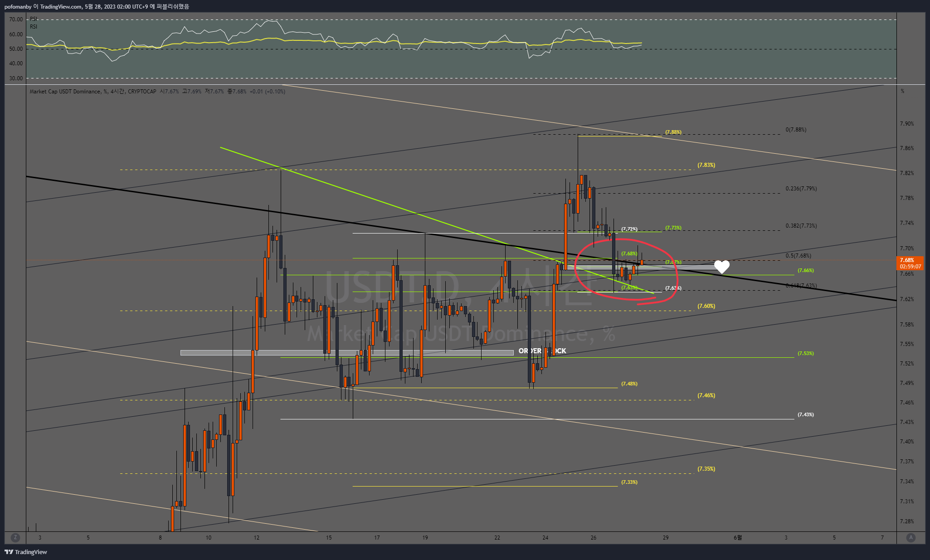
Task: Click the 50.00 RSI axis value
Action: click(x=16, y=49)
